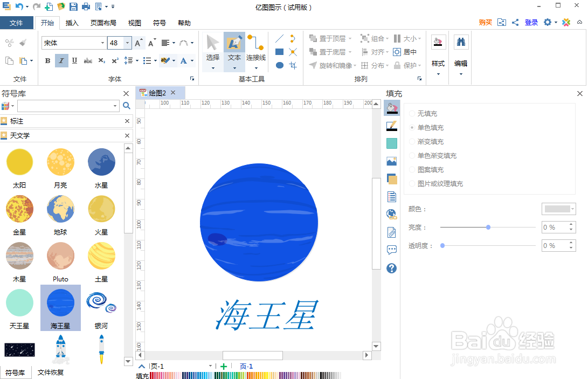Viewport: 588px width, 379px height.
Task: Open the comments speech bubble icon
Action: (391, 250)
